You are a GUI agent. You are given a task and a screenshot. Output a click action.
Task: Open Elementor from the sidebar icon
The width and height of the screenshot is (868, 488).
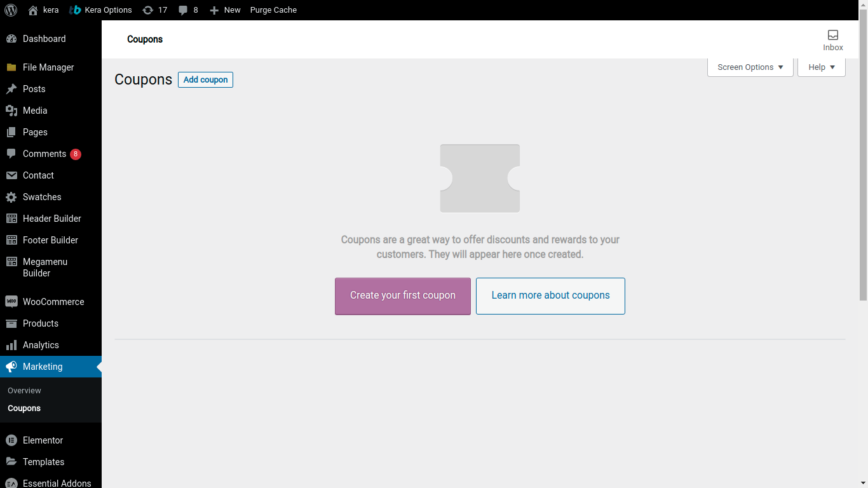(x=11, y=440)
